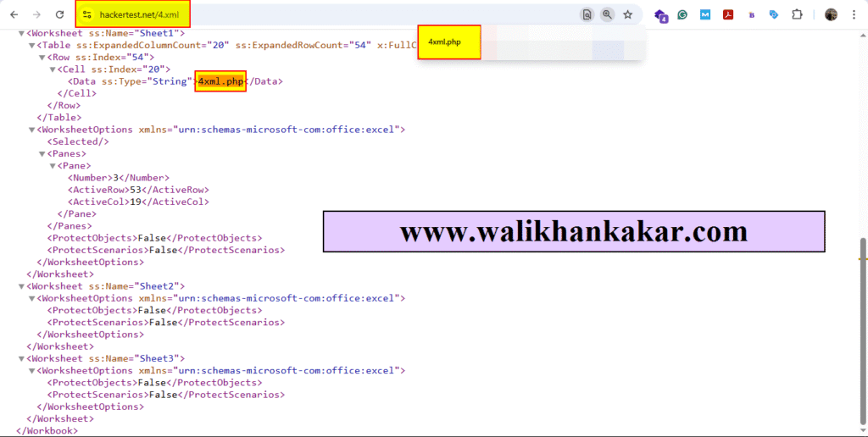Collapse WorksheetOptions under Sheet2
Screen dimensions: 868x437
point(32,299)
